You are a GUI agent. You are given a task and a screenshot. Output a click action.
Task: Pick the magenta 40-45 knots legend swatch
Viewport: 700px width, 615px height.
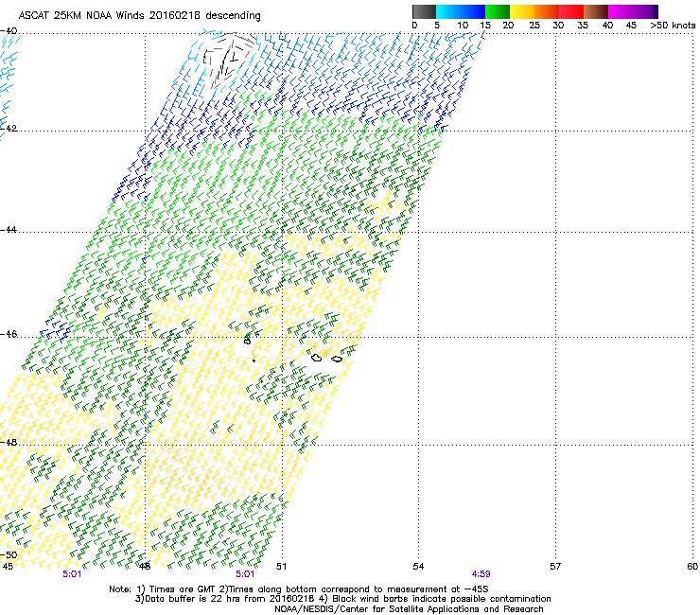point(621,11)
